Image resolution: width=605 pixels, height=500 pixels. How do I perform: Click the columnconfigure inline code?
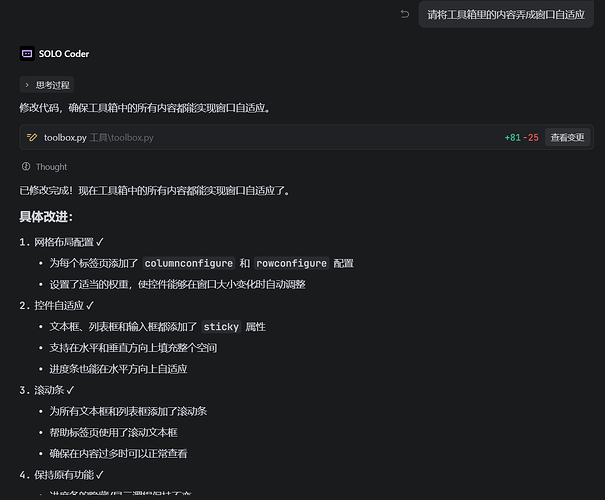pyautogui.click(x=189, y=263)
